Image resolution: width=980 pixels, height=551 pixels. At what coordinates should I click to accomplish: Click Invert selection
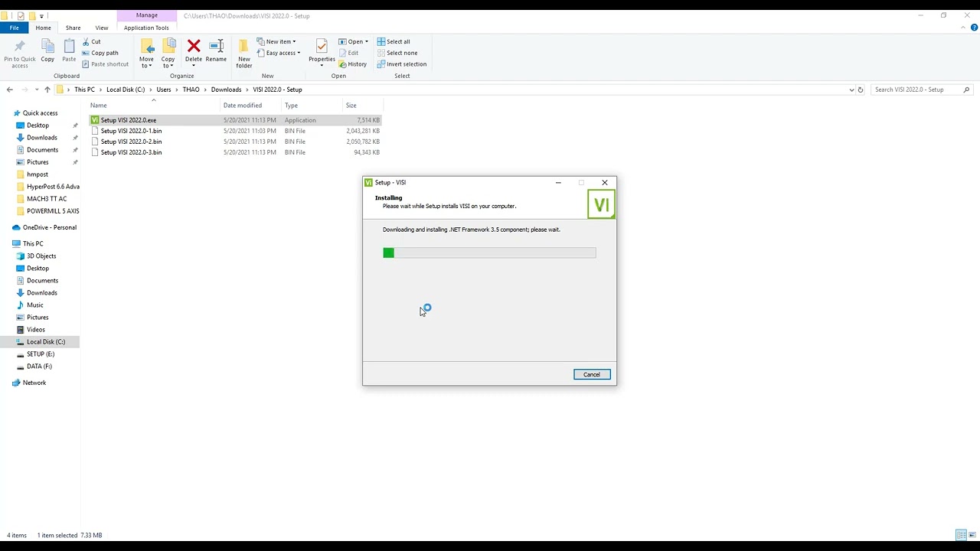click(x=402, y=64)
